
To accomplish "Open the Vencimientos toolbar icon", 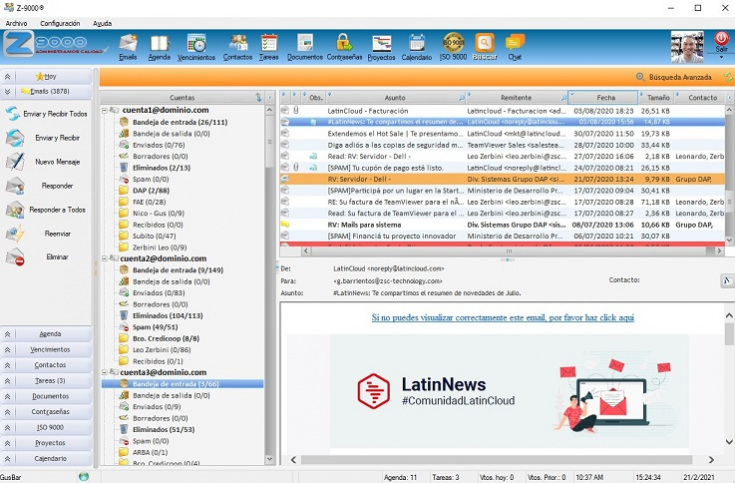I will coord(196,47).
